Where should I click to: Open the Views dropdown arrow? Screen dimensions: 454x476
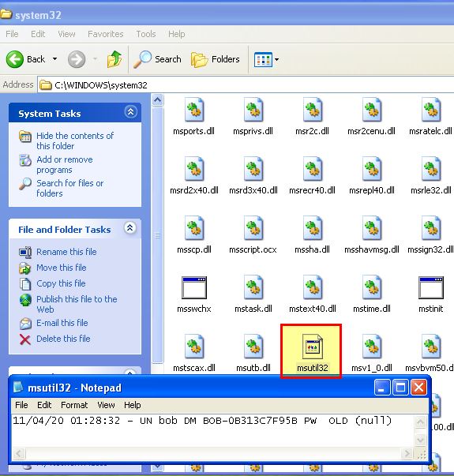click(x=276, y=59)
